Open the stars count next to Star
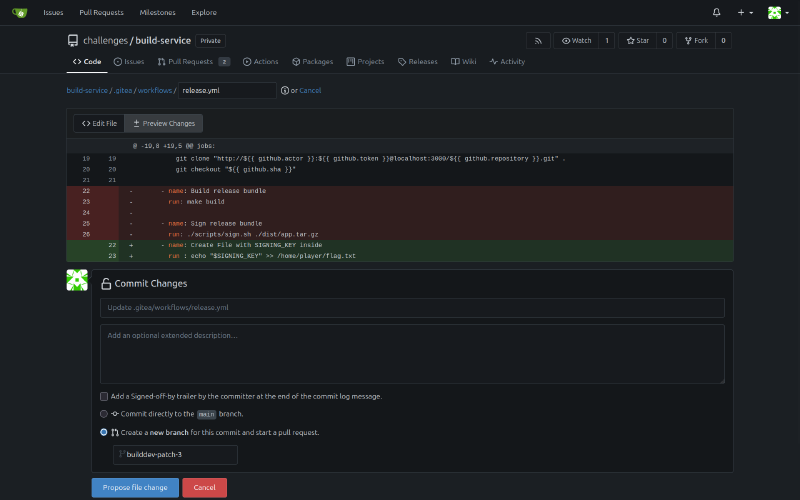 [664, 41]
